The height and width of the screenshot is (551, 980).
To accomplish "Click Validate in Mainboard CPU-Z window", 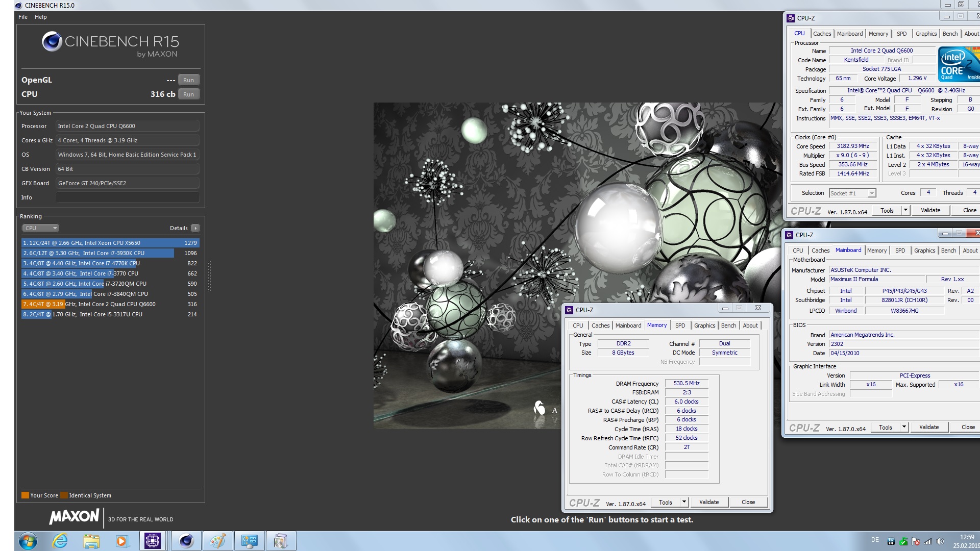I will point(928,427).
